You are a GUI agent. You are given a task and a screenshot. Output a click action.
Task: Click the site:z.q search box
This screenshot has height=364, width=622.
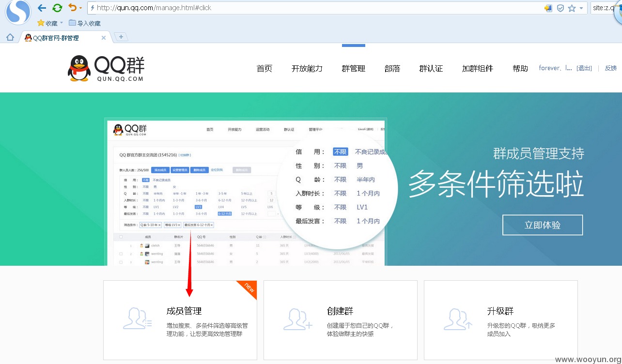tap(603, 8)
